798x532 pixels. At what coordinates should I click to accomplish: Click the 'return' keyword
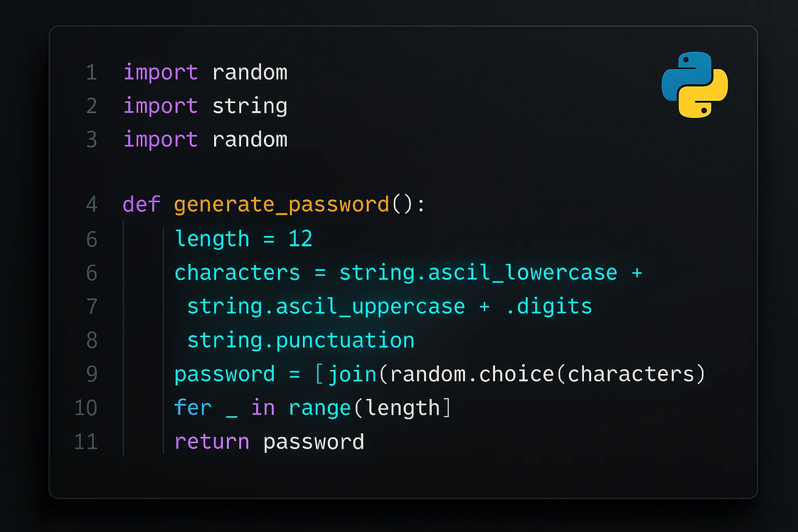click(211, 442)
